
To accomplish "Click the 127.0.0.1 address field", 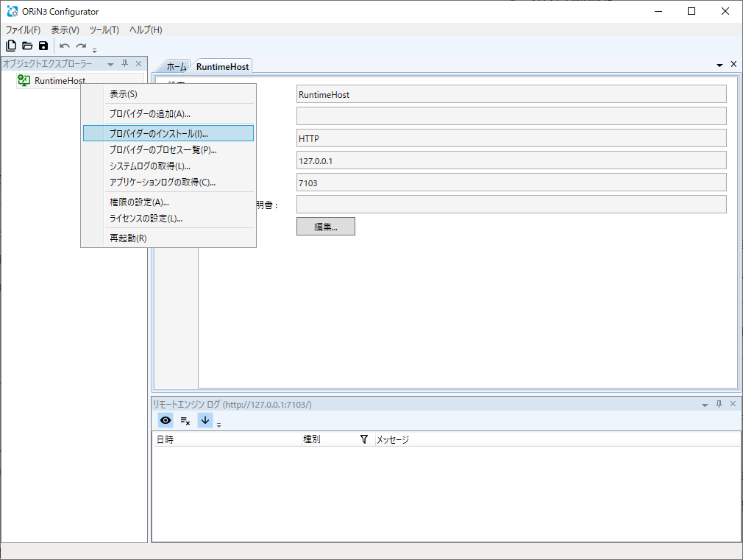I will click(511, 160).
